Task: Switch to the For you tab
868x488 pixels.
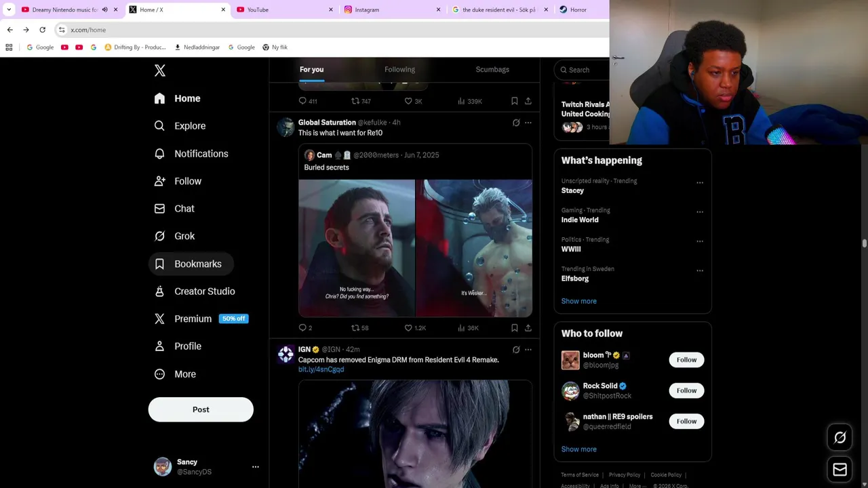Action: (x=311, y=70)
